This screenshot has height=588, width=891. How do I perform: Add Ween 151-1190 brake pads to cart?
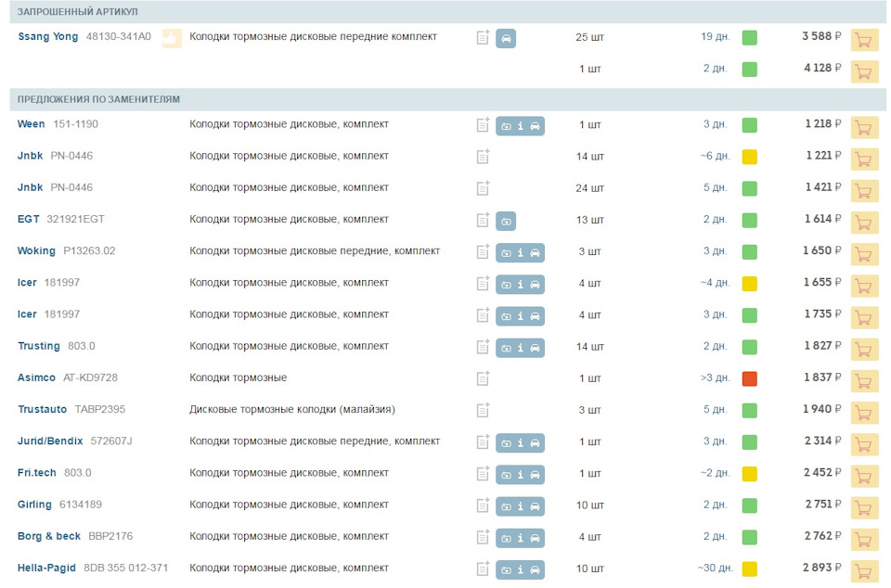click(x=864, y=127)
